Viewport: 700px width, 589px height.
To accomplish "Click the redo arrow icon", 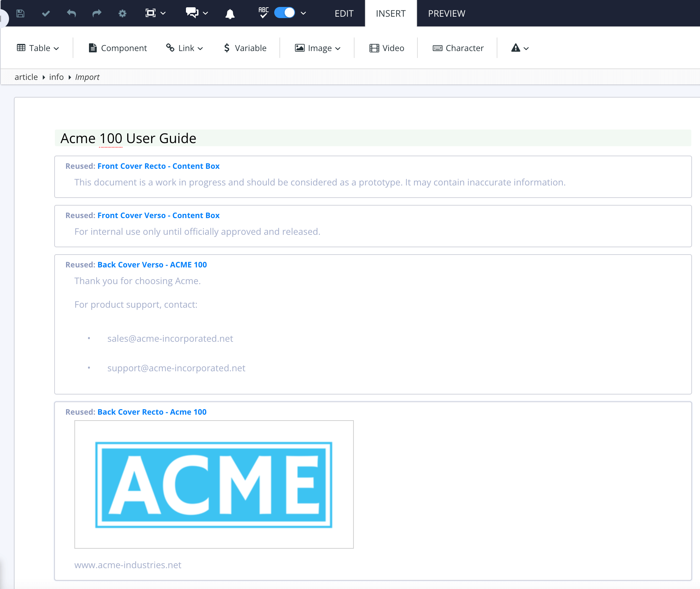I will [x=97, y=14].
